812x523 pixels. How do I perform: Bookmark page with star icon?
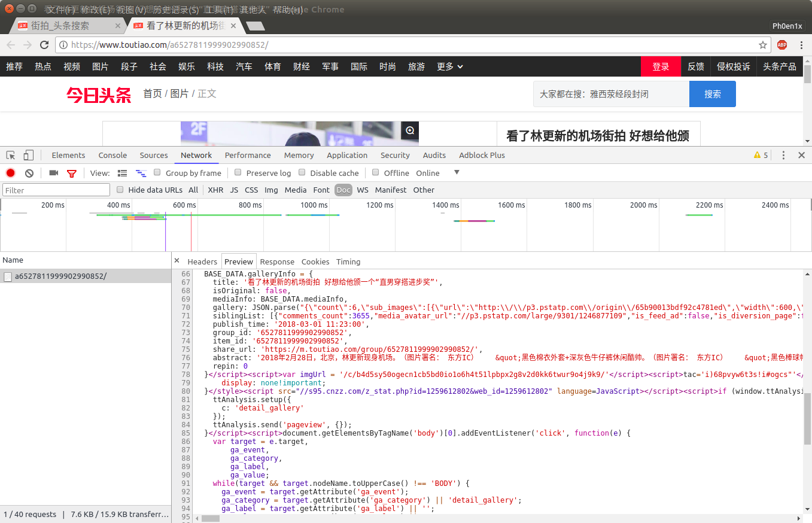click(762, 45)
